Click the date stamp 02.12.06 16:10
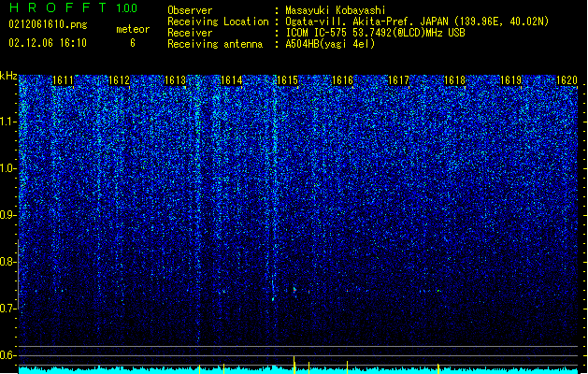Screen dimensions: 588x374 (48, 43)
